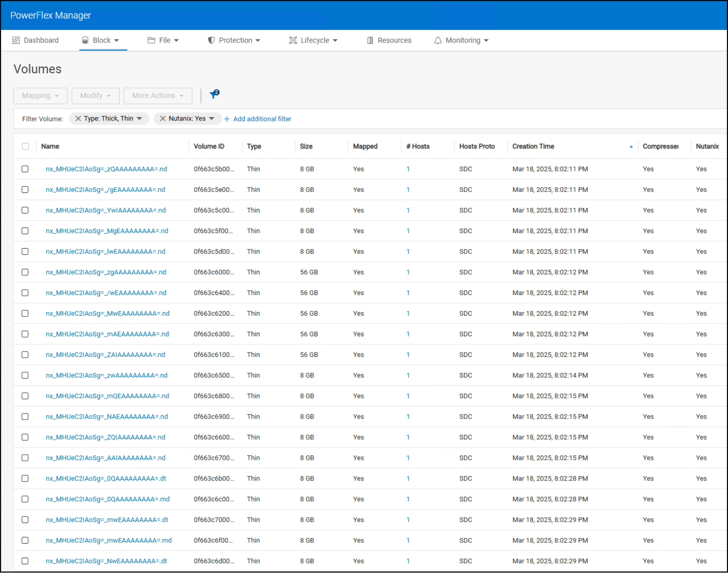This screenshot has height=573, width=728.
Task: Click the Monitoring bell icon
Action: [438, 40]
